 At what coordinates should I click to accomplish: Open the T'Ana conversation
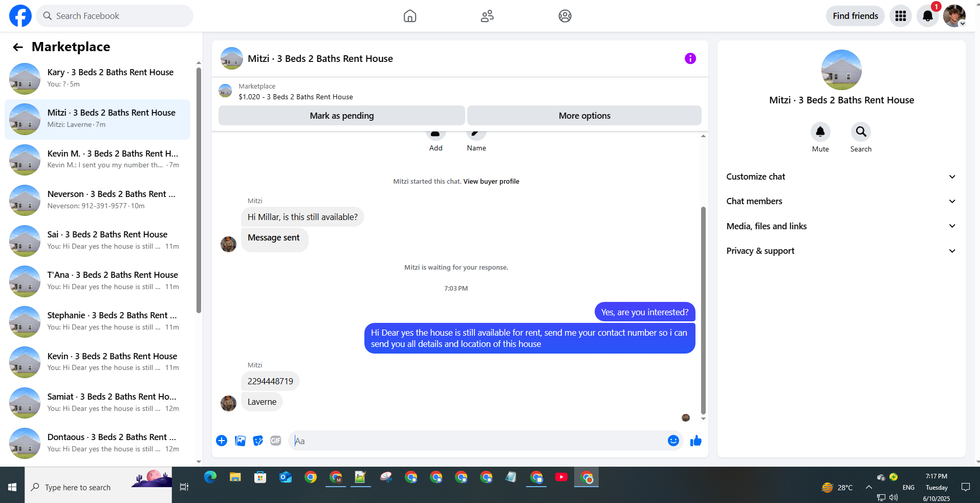tap(98, 281)
